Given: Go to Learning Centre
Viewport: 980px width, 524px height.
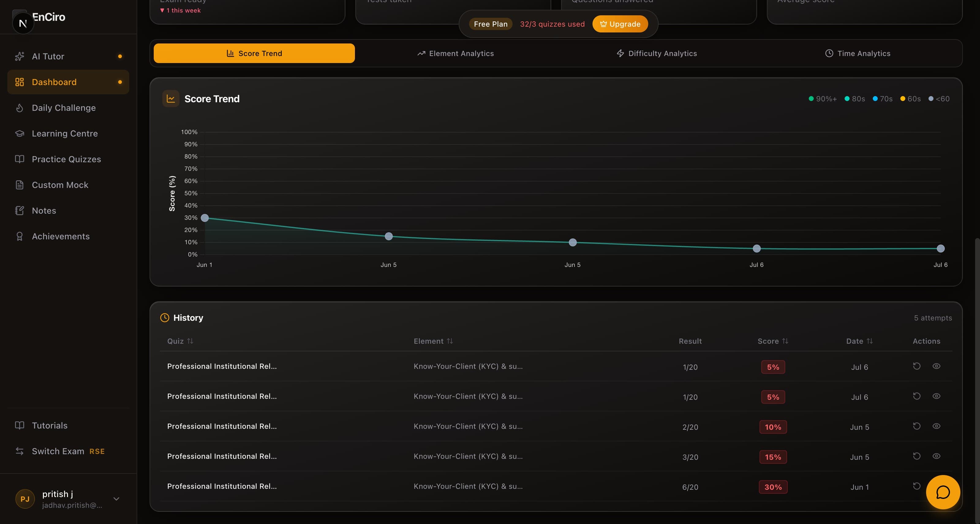Looking at the screenshot, I should coord(68,133).
